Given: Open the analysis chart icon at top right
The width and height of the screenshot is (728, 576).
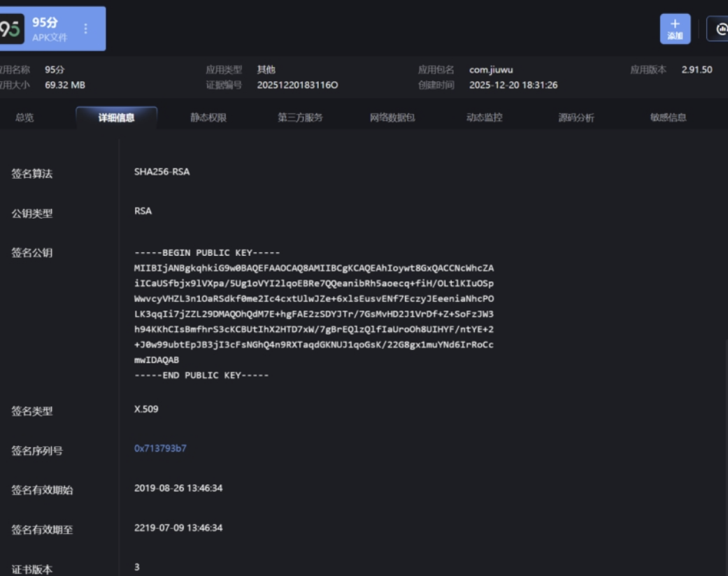Looking at the screenshot, I should coord(721,29).
